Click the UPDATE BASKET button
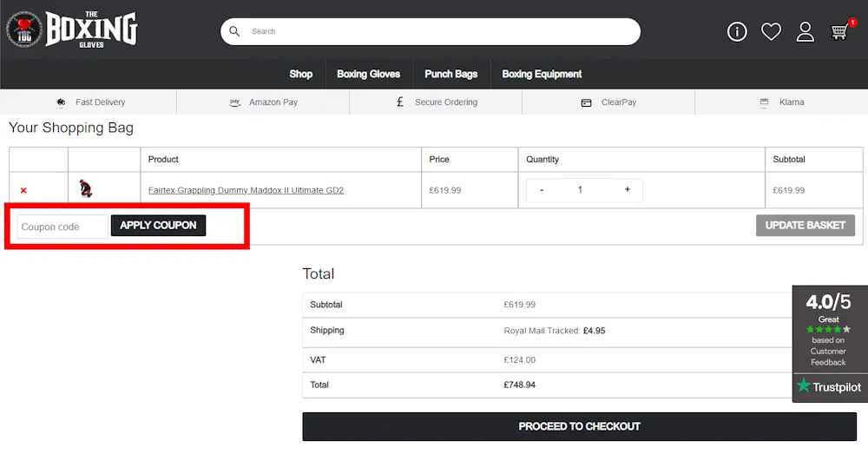 tap(806, 226)
